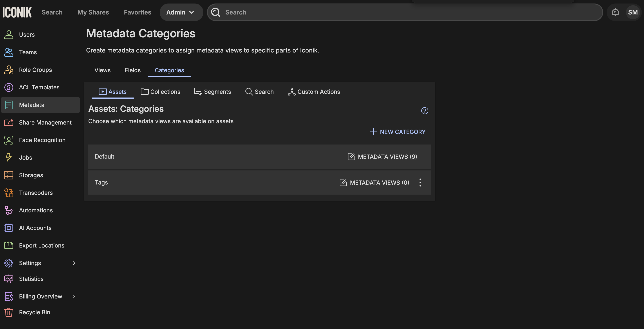Expand the Billing Overview submenu arrow
Screen dimensions: 644x329
tap(74, 296)
